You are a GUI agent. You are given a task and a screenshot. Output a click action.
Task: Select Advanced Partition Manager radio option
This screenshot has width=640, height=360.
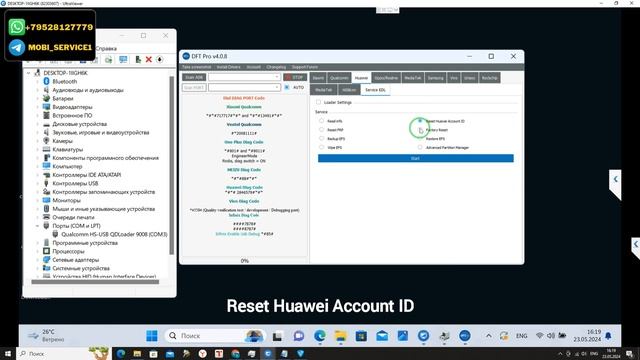point(420,147)
